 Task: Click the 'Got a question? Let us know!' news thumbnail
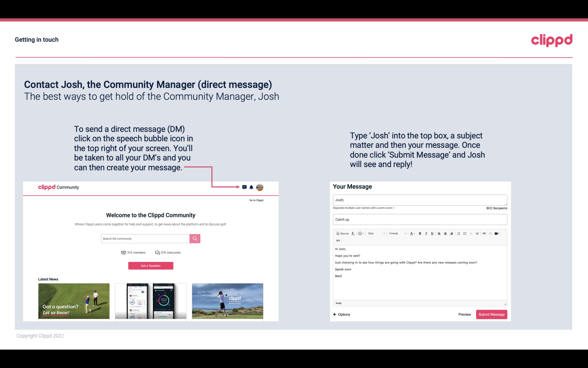pyautogui.click(x=74, y=301)
